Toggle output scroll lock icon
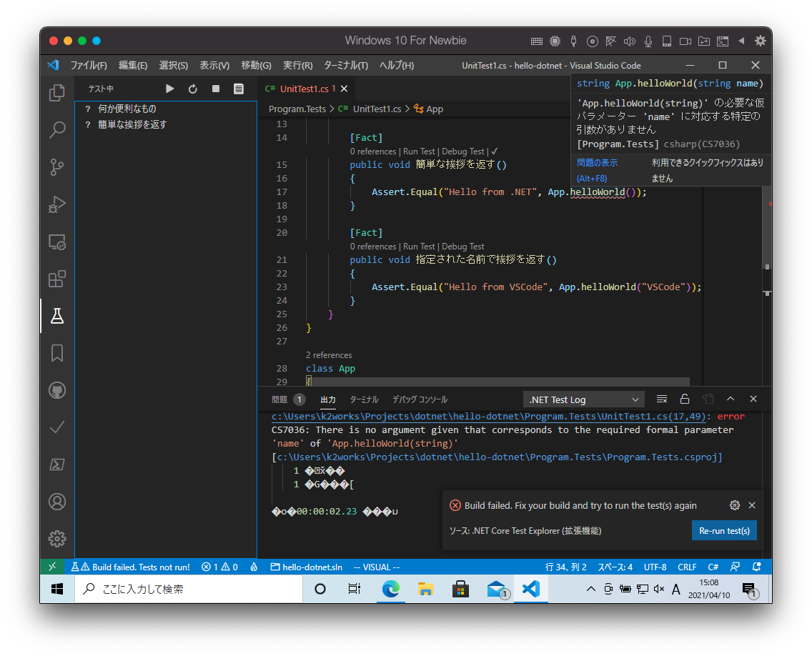Viewport: 812px width, 656px height. click(685, 399)
